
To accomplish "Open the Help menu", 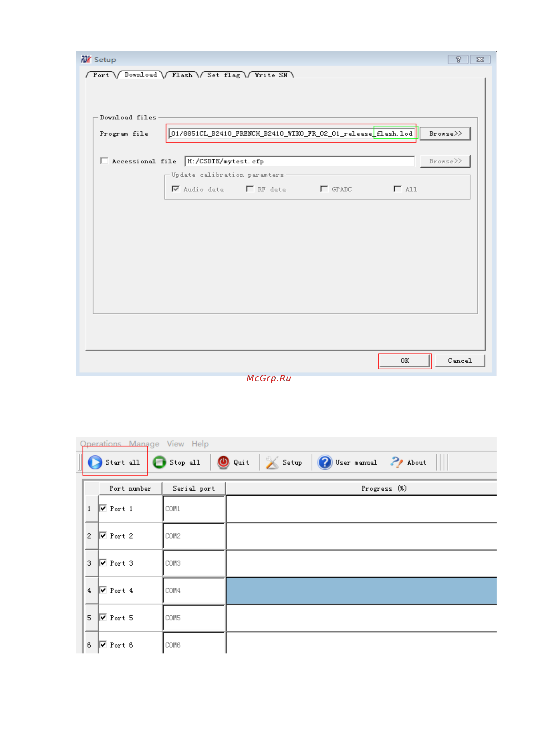I will (x=200, y=443).
